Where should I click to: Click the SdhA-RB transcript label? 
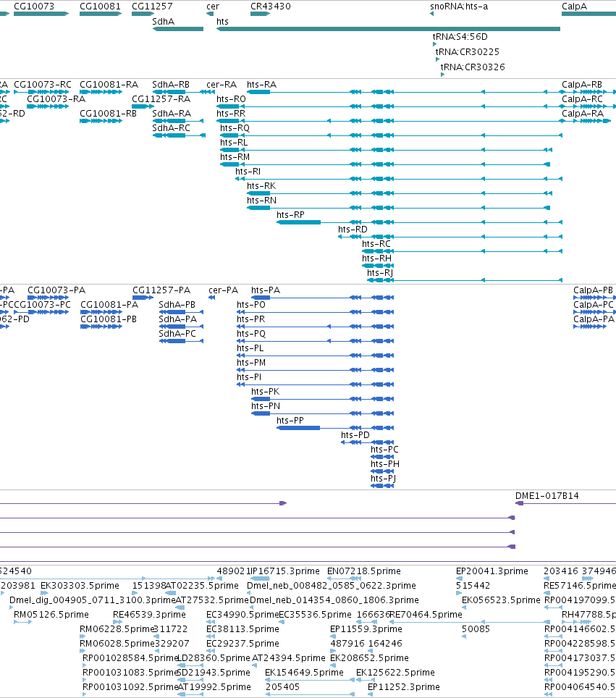(171, 85)
